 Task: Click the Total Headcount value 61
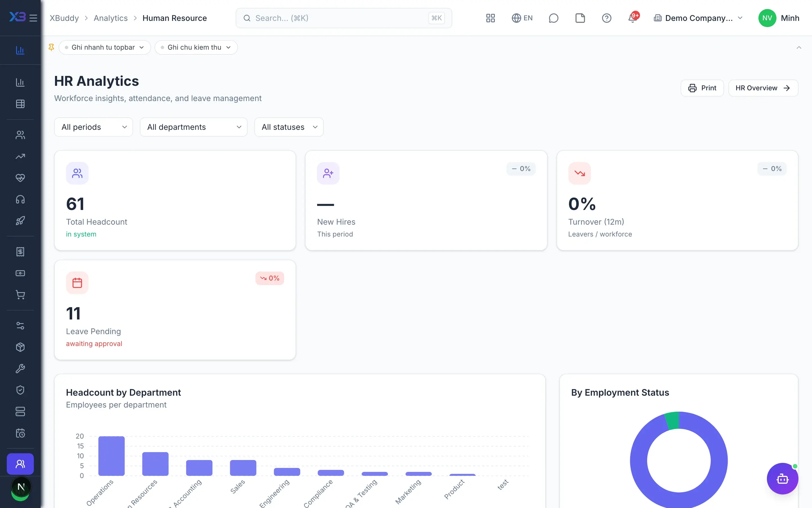75,204
